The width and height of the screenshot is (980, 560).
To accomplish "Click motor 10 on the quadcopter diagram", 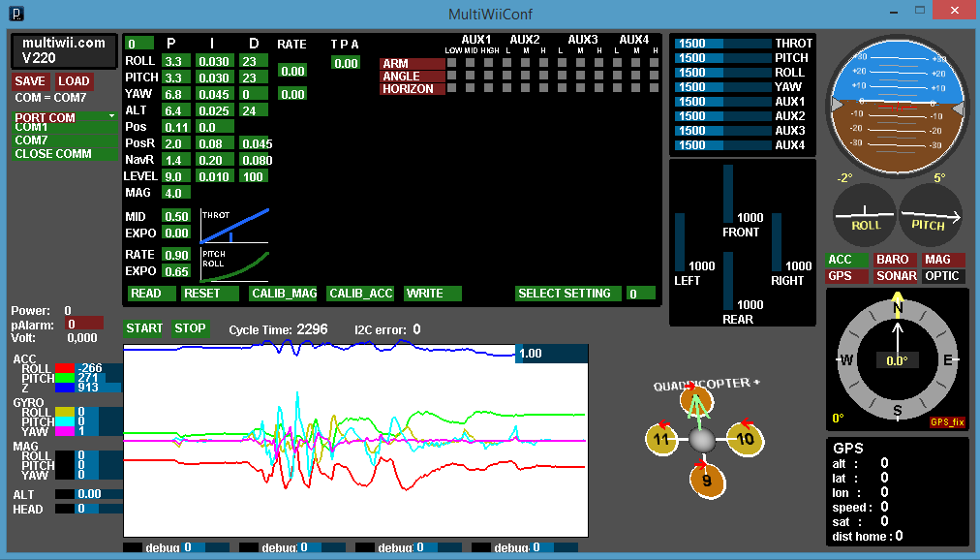I will click(745, 439).
